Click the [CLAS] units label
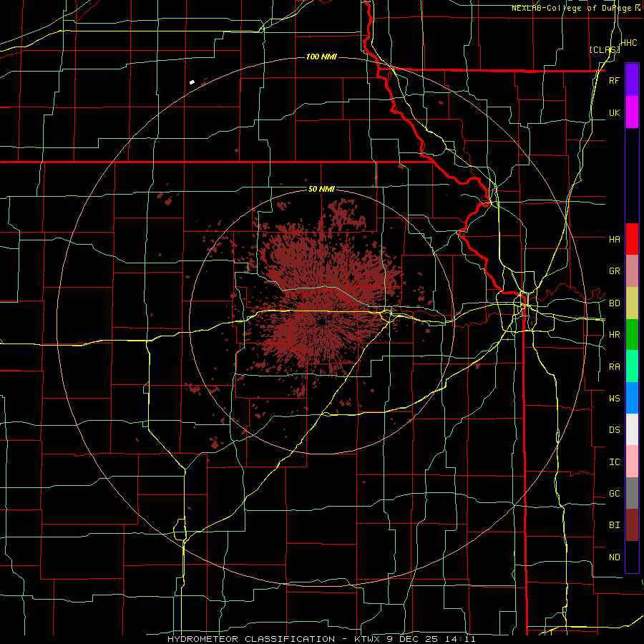 click(605, 50)
